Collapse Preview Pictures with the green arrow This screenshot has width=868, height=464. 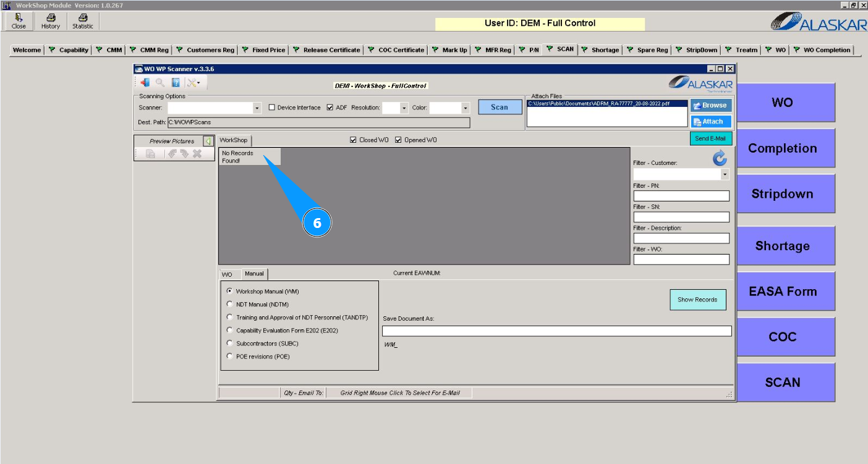coord(208,141)
